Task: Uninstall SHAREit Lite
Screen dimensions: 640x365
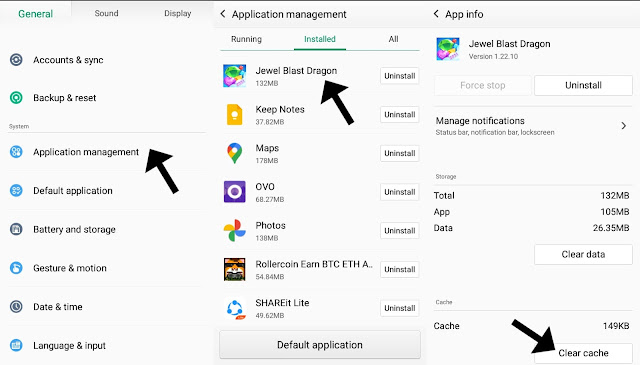Action: (400, 308)
